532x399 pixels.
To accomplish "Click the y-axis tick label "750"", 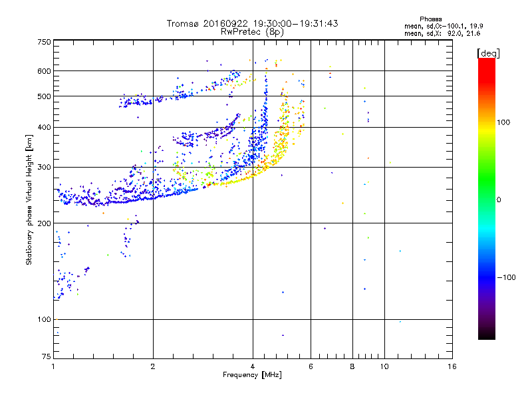I will click(x=44, y=42).
